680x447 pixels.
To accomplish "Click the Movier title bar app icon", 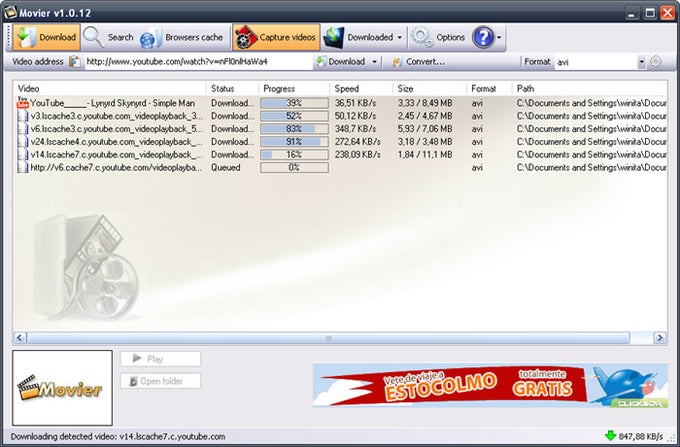I will coord(10,12).
